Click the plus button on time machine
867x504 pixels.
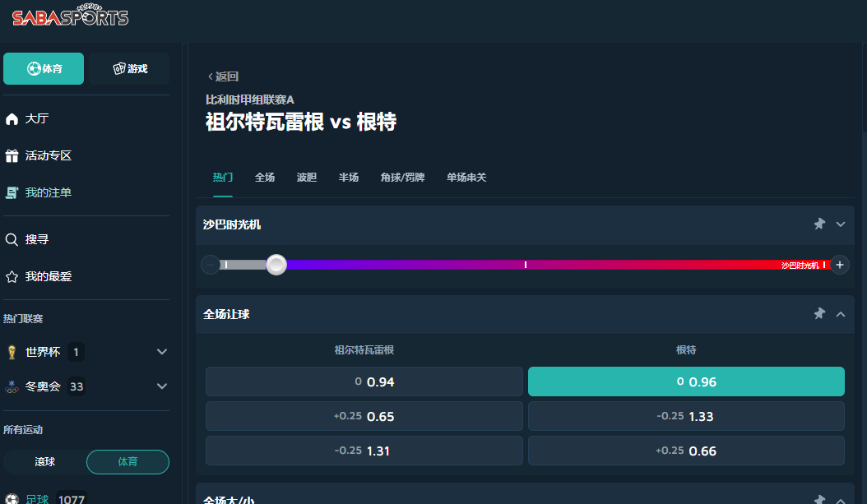pyautogui.click(x=839, y=264)
